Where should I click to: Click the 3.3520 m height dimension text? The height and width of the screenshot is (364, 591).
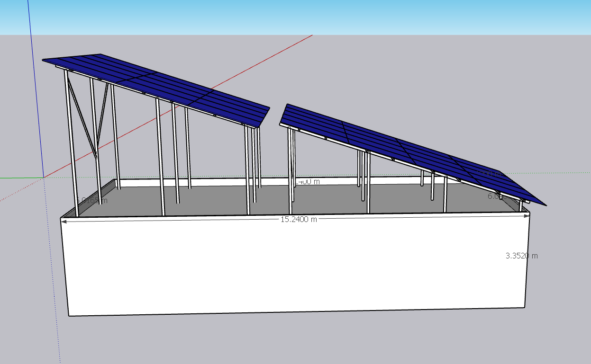[522, 256]
